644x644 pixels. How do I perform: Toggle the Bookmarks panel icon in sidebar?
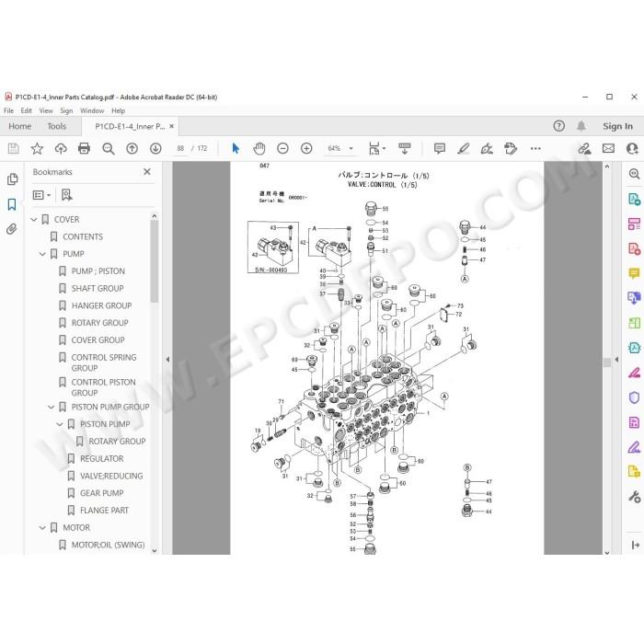(12, 204)
